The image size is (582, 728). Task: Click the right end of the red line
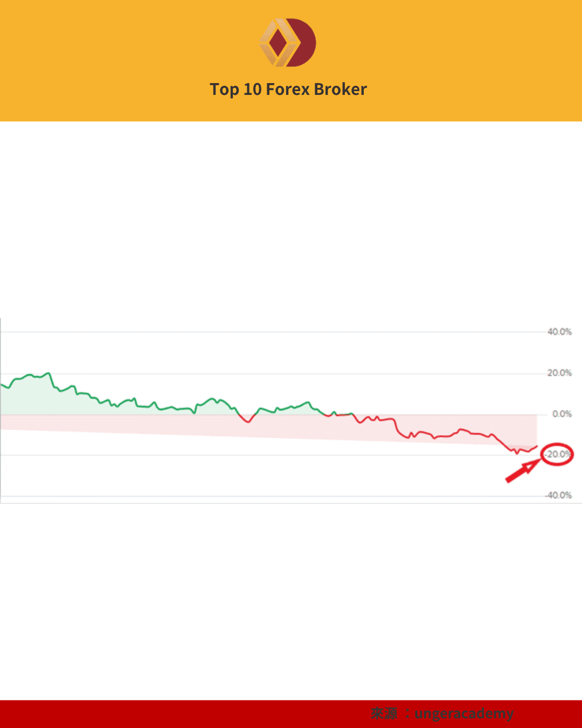coord(537,446)
